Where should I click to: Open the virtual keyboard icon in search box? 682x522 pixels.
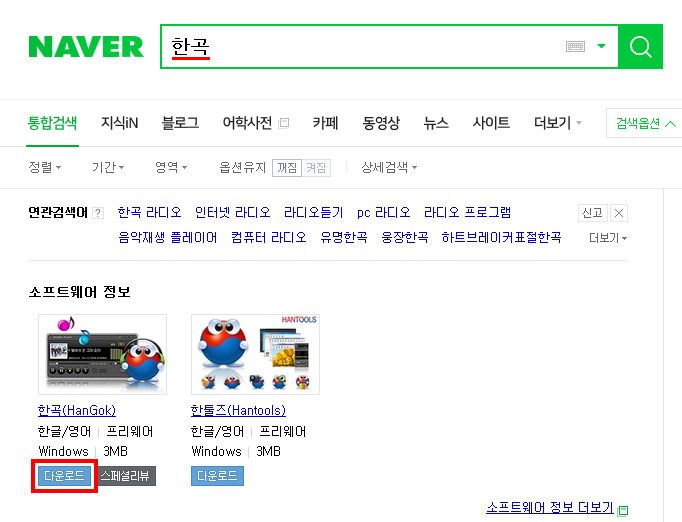575,46
